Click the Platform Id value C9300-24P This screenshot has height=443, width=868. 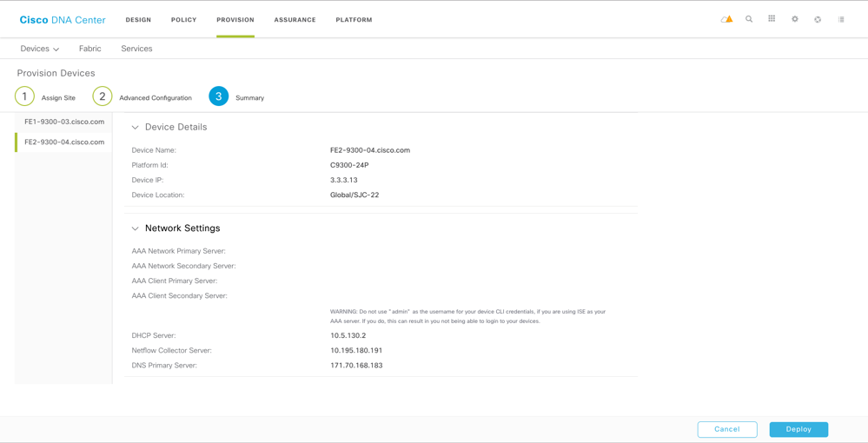tap(351, 165)
